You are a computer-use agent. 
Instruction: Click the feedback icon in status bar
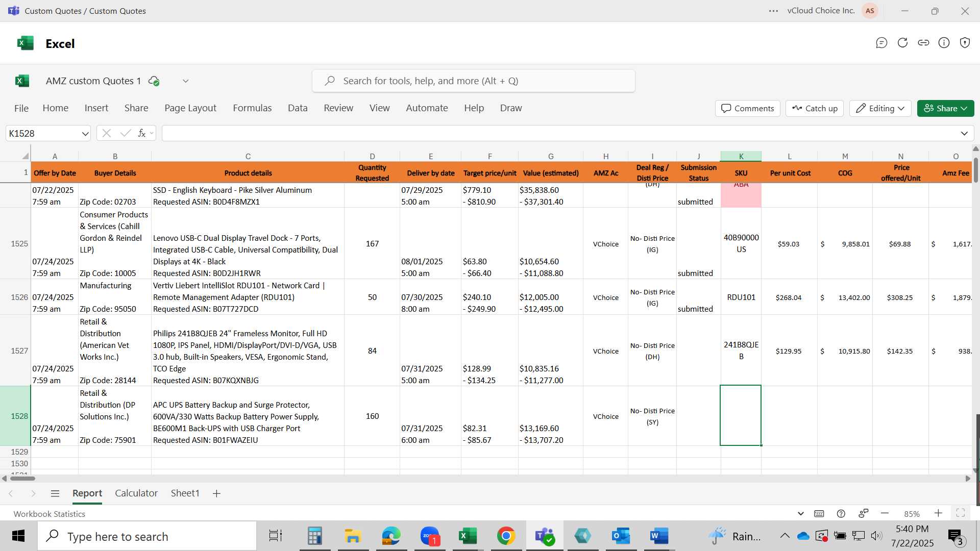tap(863, 514)
